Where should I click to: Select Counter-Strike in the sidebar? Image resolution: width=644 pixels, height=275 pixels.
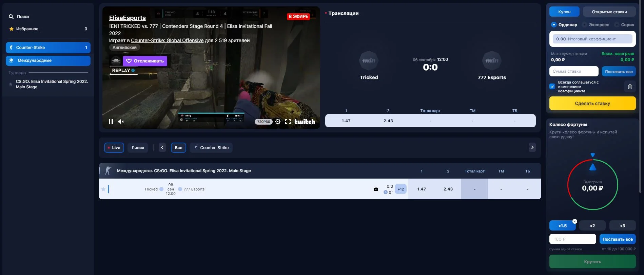[x=48, y=48]
